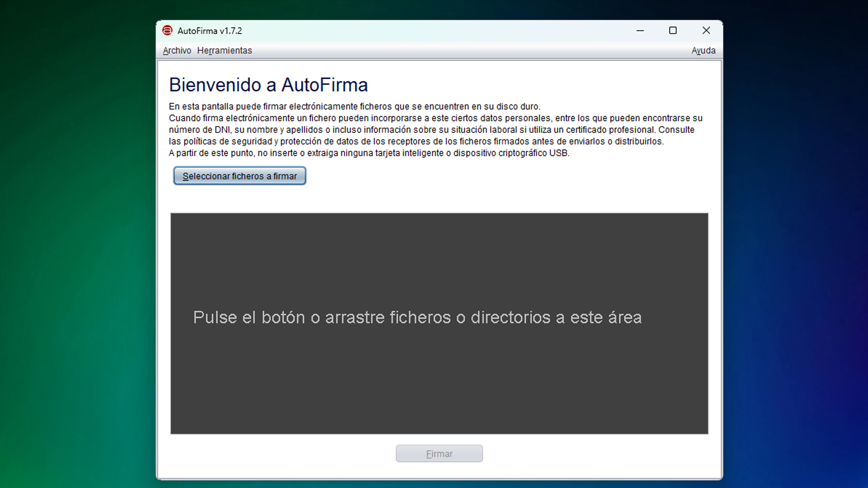Minimize the AutoFirma window
Screen dimensions: 868x488
640,31
